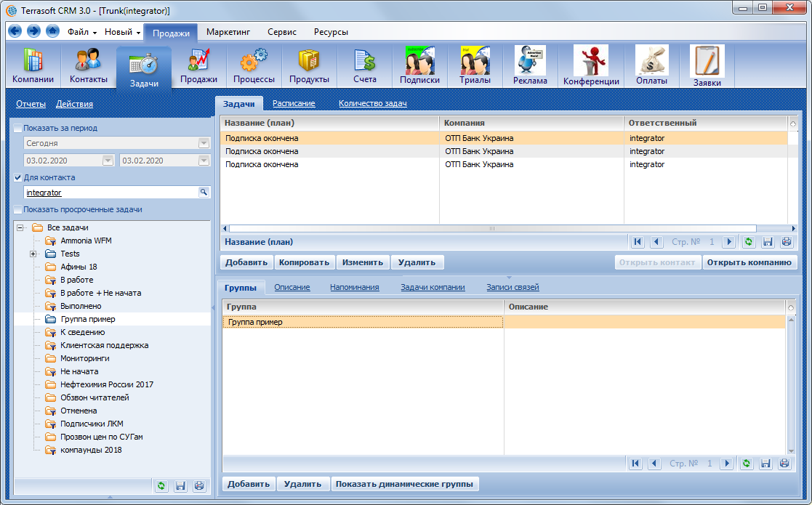
Task: Open the Продукты module
Action: coord(309,65)
